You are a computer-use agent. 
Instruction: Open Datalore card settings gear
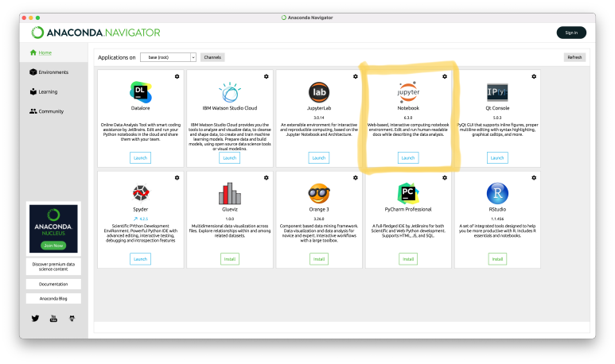click(177, 76)
